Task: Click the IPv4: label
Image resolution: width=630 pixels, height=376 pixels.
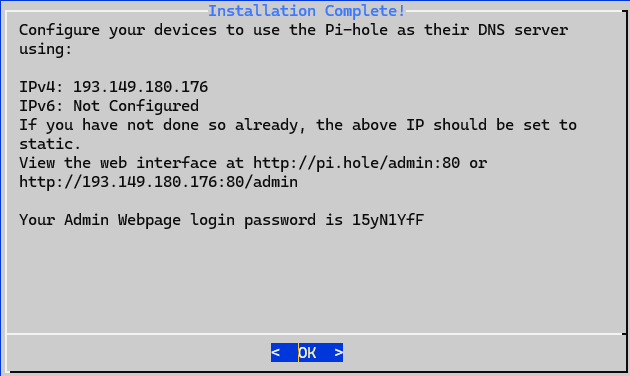Action: pyautogui.click(x=41, y=87)
